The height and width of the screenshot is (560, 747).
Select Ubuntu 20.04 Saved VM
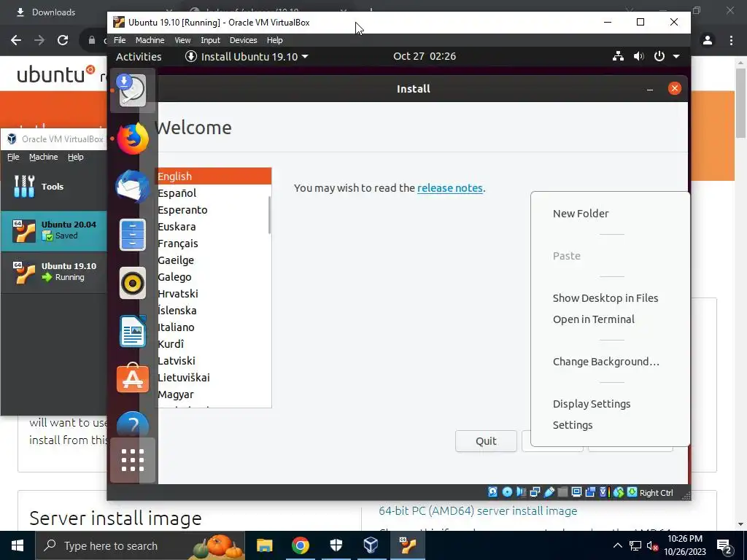point(53,230)
